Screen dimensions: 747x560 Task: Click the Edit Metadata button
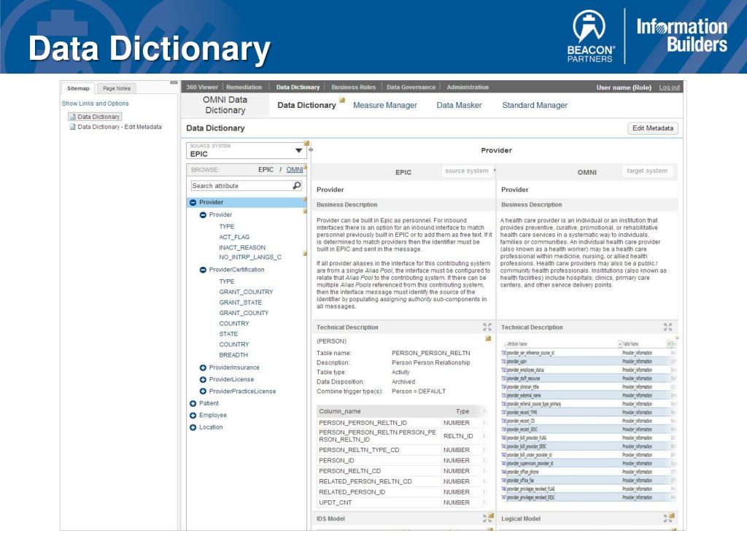click(653, 128)
